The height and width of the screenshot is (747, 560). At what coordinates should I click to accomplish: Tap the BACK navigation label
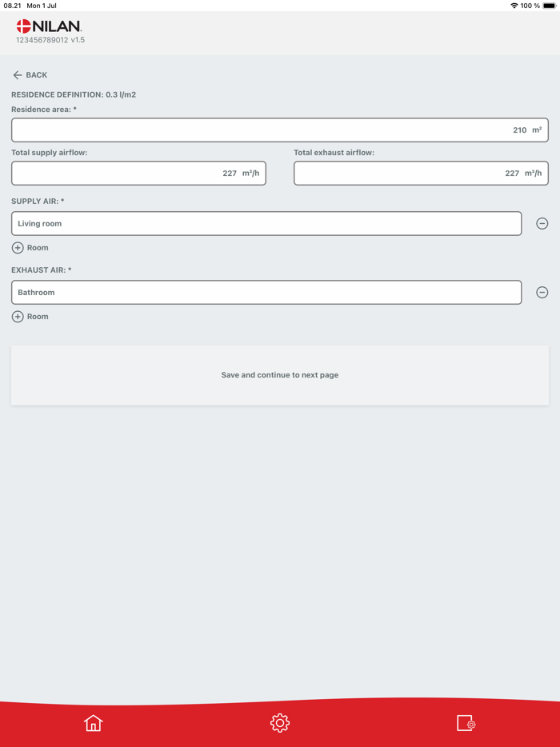[x=35, y=74]
